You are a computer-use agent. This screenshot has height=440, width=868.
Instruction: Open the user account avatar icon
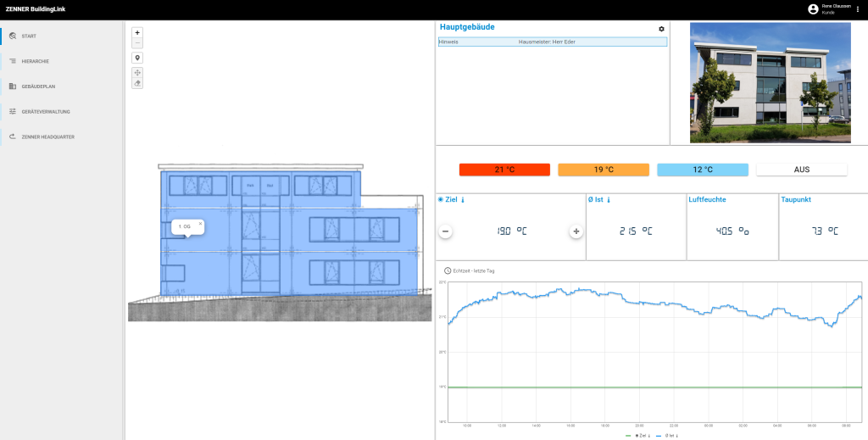(x=813, y=8)
